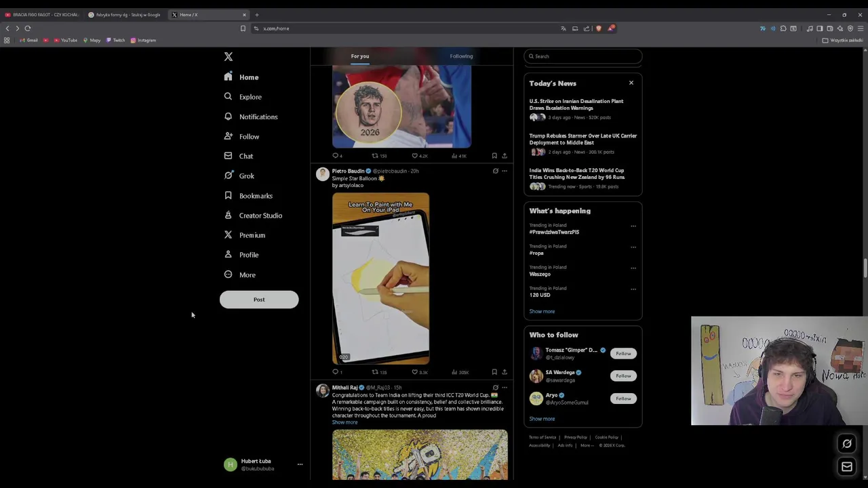Reload the page
The image size is (868, 488).
(x=28, y=28)
